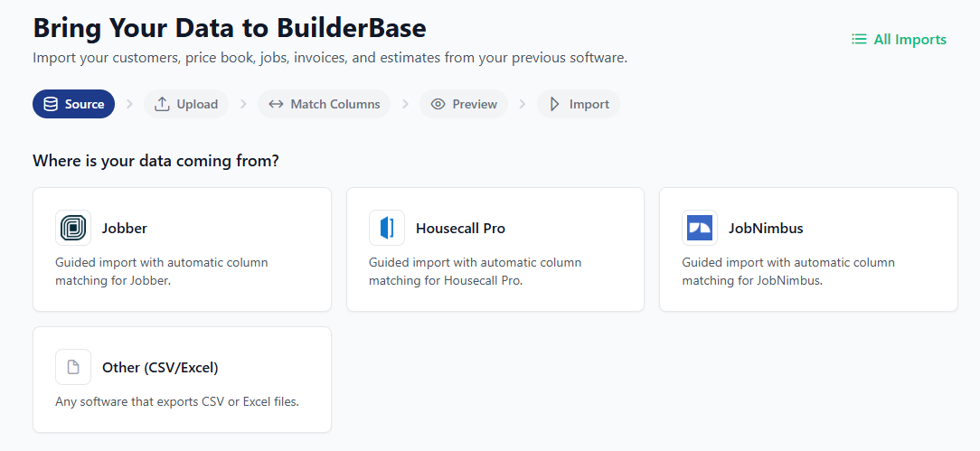Select the Source step
This screenshot has height=451, width=980.
coord(74,104)
